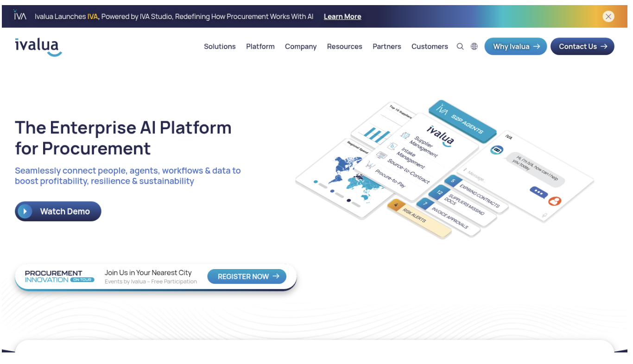Click the Register Now button
This screenshot has width=633, height=364.
pos(247,276)
